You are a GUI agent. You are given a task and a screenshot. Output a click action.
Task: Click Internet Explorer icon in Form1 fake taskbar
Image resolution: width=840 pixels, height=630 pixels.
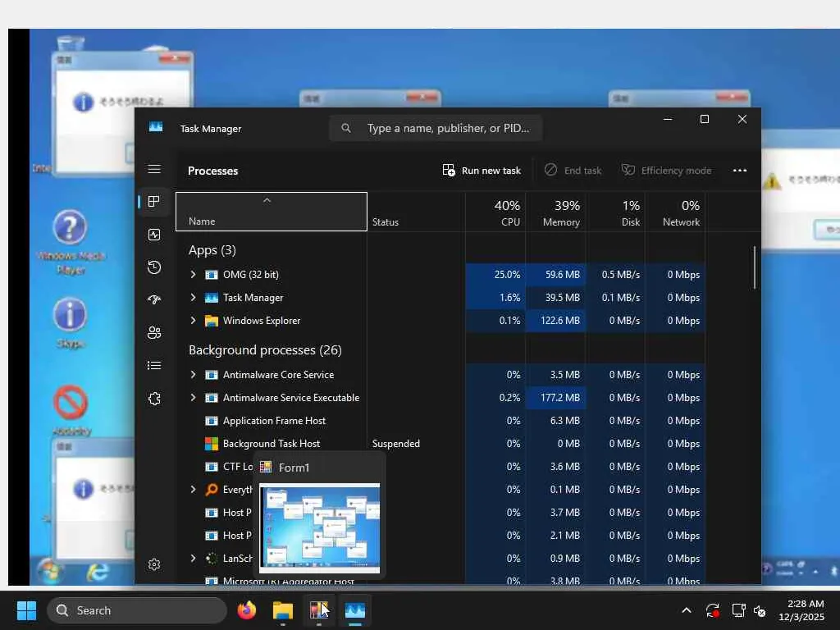[98, 572]
